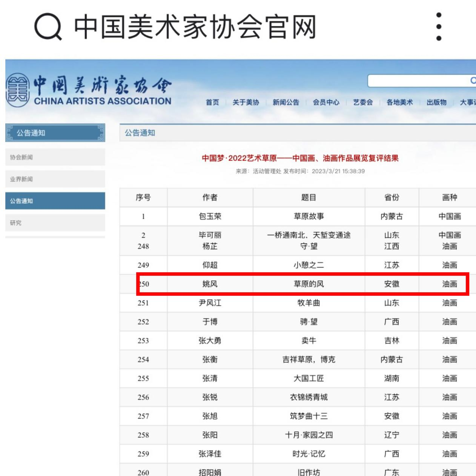Open the 首页 navigation item

(x=212, y=102)
